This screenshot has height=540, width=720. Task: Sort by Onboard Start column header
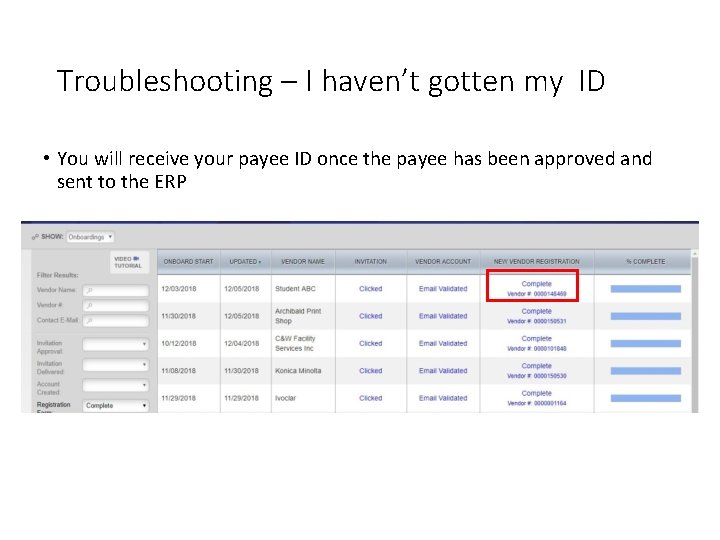[x=189, y=262]
